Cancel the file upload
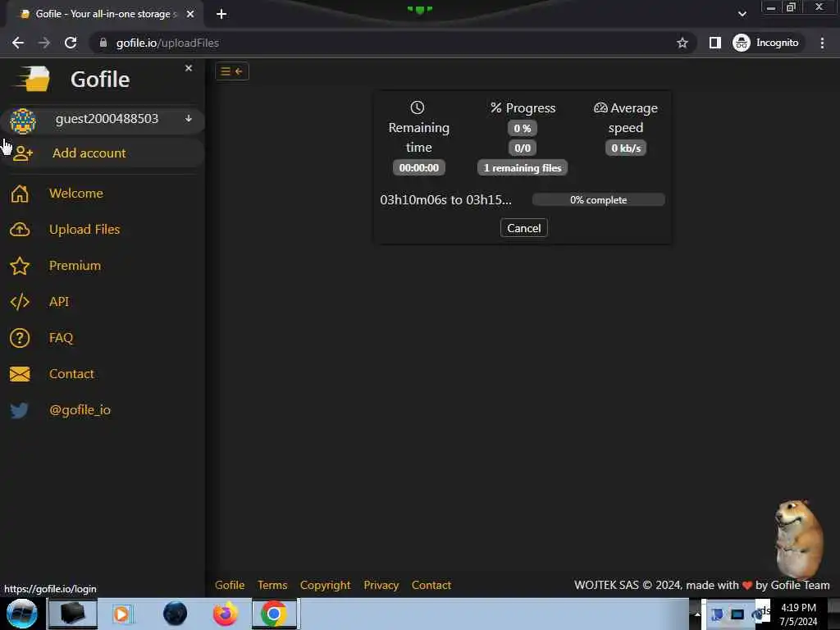Image resolution: width=840 pixels, height=630 pixels. (524, 228)
